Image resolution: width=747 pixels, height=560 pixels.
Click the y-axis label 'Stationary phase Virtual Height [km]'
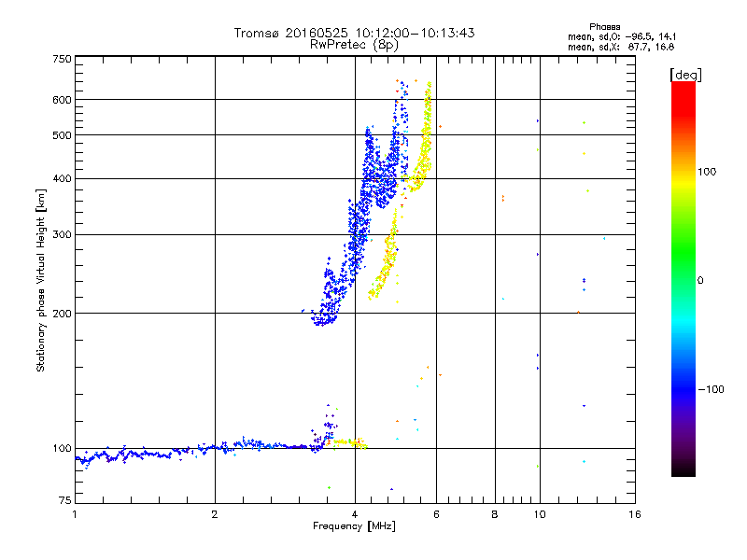click(41, 280)
